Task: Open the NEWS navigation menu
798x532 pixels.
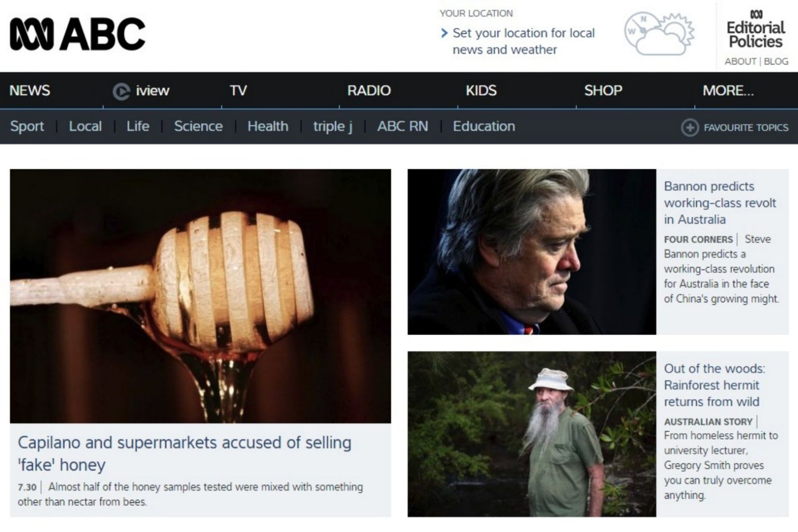Action: [30, 90]
